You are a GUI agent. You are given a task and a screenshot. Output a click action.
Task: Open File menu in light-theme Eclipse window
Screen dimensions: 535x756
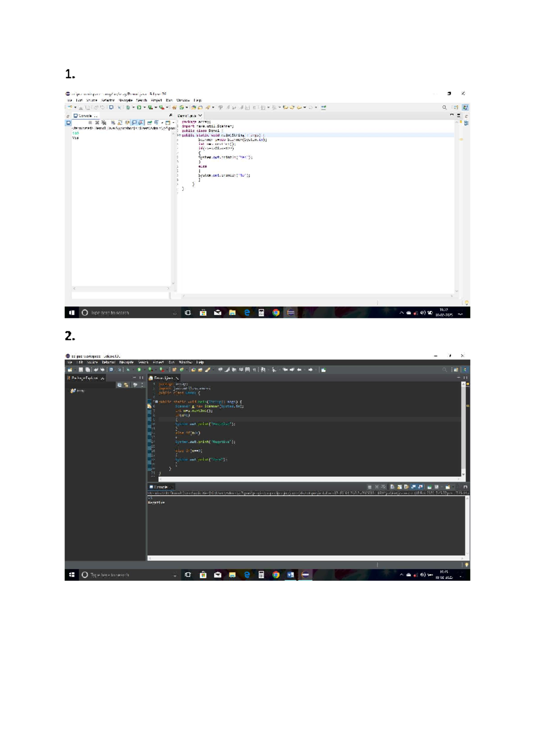tap(70, 100)
